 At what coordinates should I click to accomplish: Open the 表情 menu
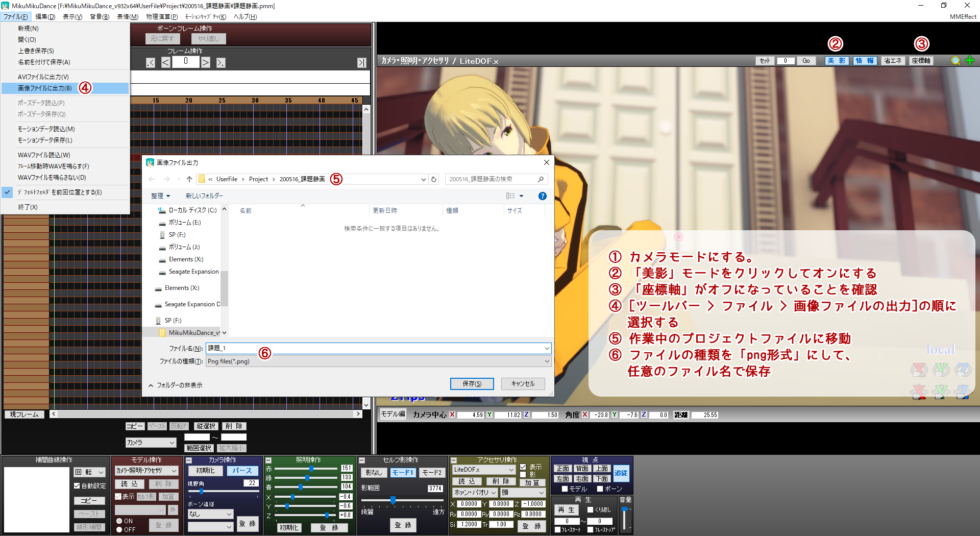(127, 17)
